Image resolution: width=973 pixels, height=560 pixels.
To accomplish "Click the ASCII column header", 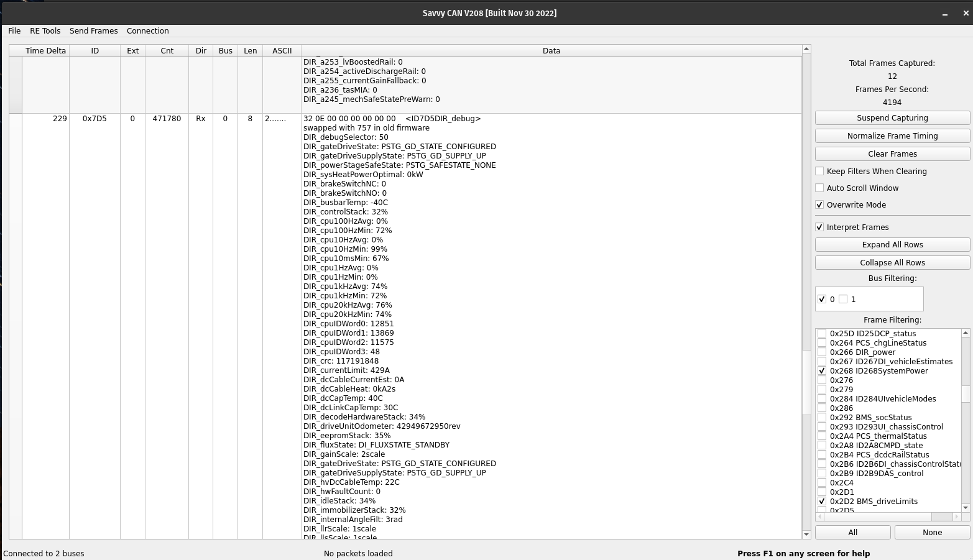I will [282, 51].
